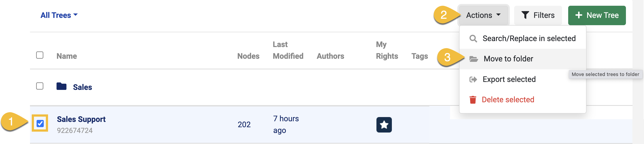Image resolution: width=644 pixels, height=144 pixels.
Task: Sort by the Last Modified column header
Action: [x=288, y=50]
